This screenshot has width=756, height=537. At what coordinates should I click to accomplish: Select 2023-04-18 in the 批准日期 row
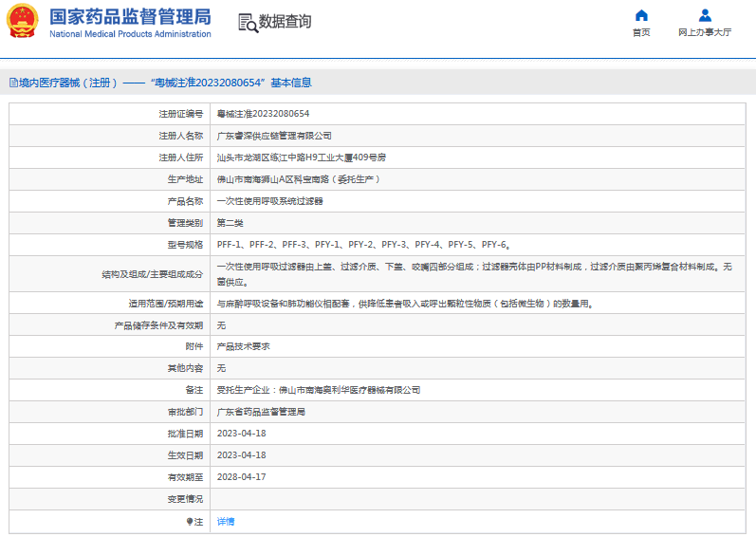(242, 434)
